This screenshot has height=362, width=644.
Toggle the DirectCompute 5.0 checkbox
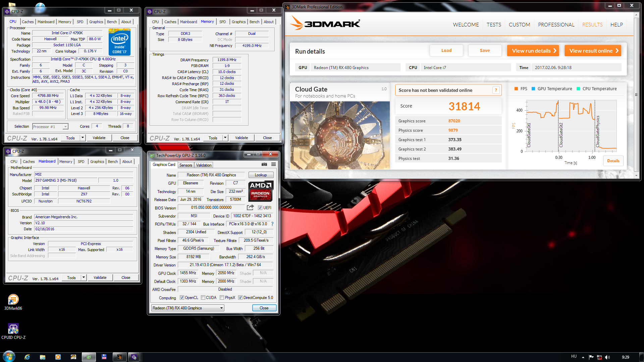pos(240,298)
